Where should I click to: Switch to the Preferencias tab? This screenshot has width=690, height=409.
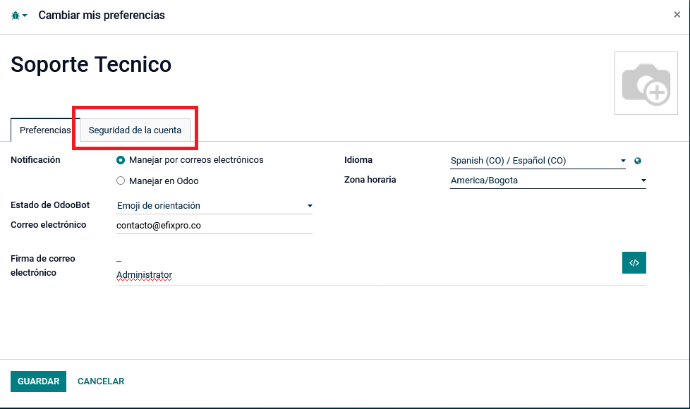(x=45, y=130)
